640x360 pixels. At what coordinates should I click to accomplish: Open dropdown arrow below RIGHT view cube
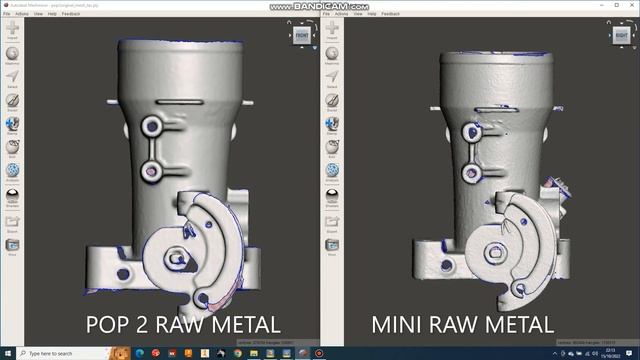(634, 48)
